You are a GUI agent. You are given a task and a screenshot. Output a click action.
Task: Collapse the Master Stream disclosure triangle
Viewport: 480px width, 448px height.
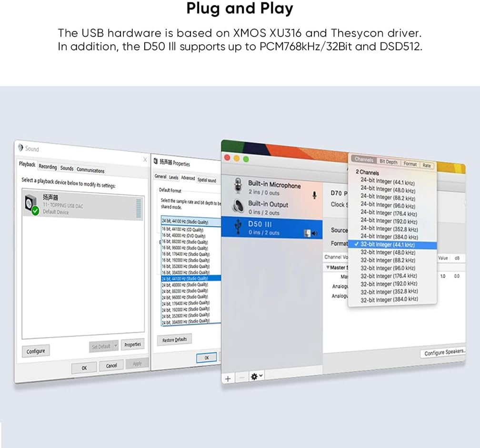(x=327, y=268)
